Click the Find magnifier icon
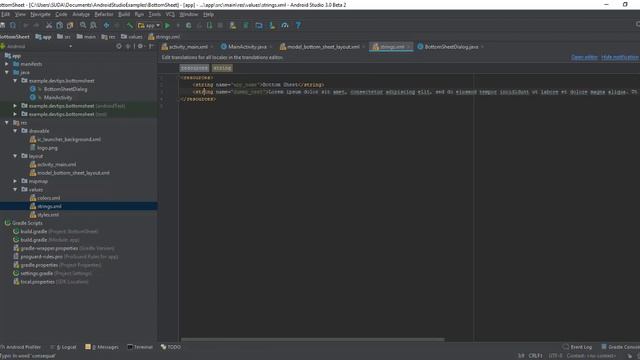 point(83,25)
